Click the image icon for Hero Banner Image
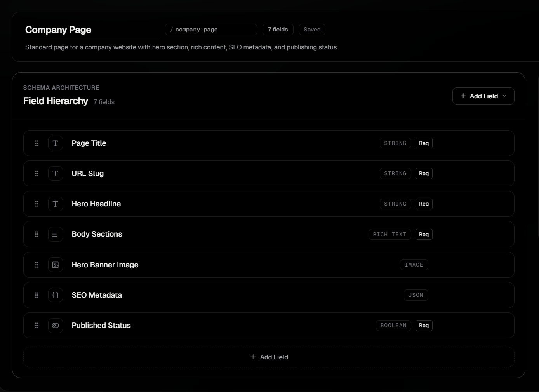The image size is (539, 392). pyautogui.click(x=56, y=265)
